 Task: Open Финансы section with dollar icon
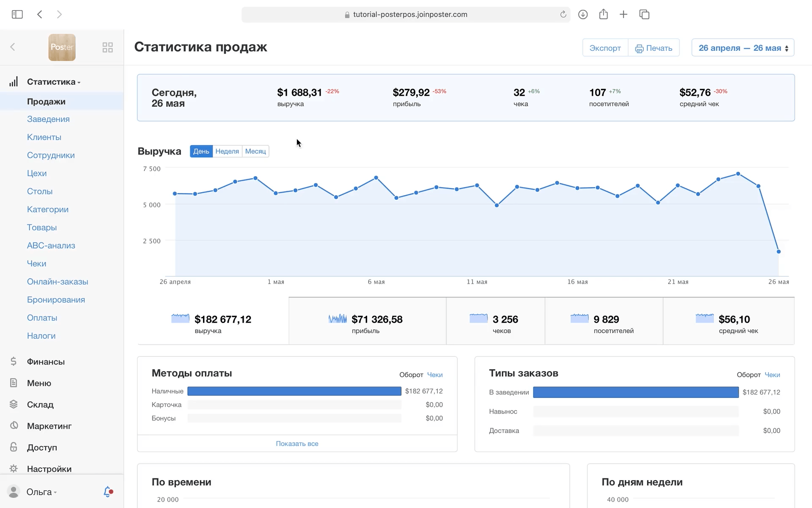[x=45, y=362]
